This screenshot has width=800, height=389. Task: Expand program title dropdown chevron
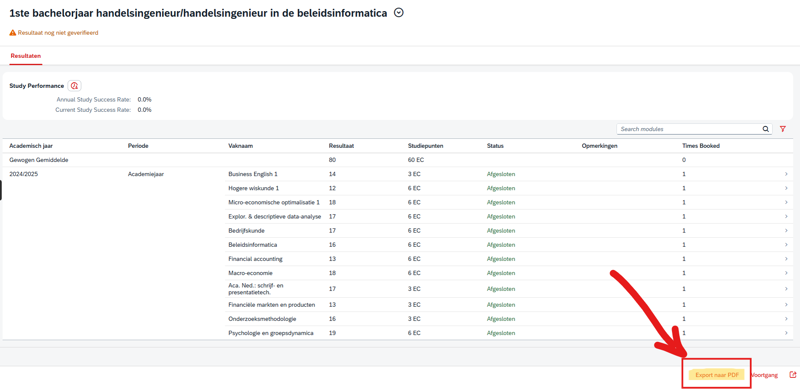[399, 13]
